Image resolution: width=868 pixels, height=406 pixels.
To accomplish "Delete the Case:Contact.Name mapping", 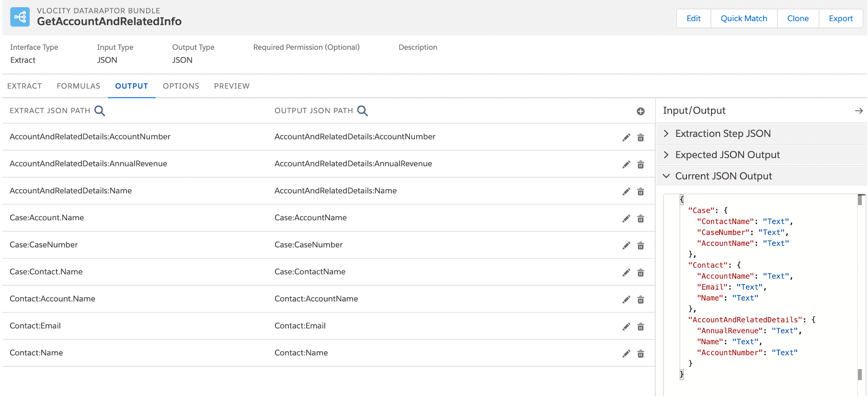I will pyautogui.click(x=640, y=273).
